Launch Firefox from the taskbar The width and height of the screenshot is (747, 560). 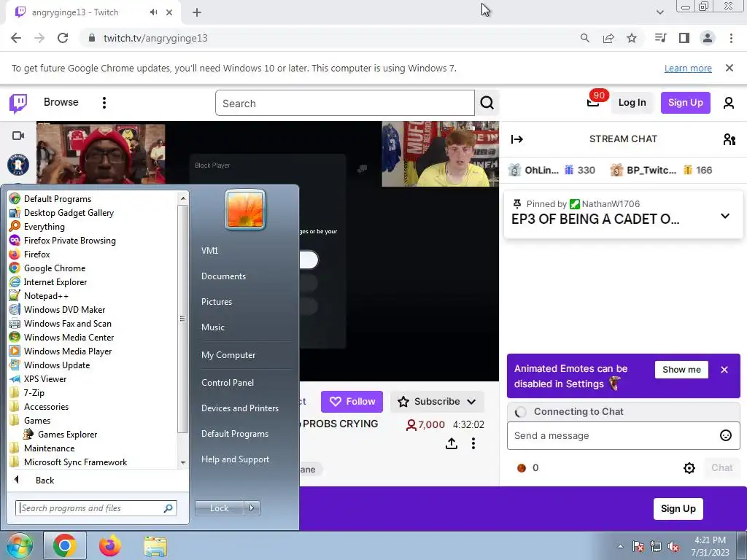(x=110, y=545)
